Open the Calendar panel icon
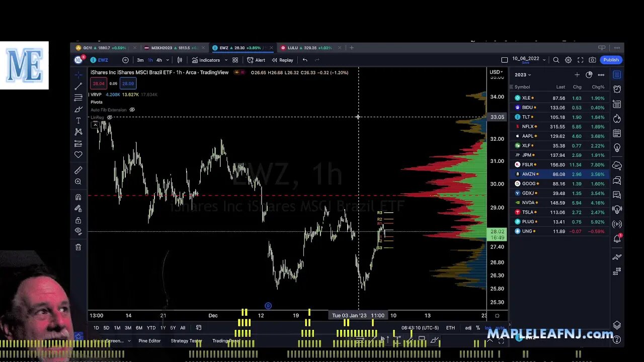Image resolution: width=644 pixels, height=362 pixels. (x=617, y=133)
